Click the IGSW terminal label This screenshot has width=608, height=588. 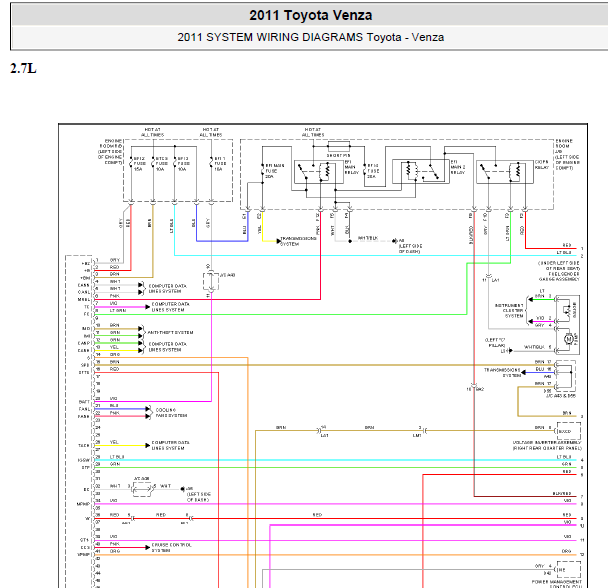tap(84, 460)
